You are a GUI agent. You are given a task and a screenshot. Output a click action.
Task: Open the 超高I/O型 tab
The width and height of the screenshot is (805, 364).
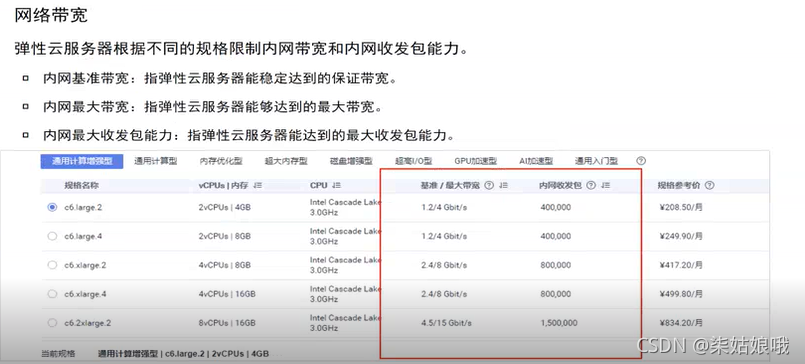tap(413, 161)
